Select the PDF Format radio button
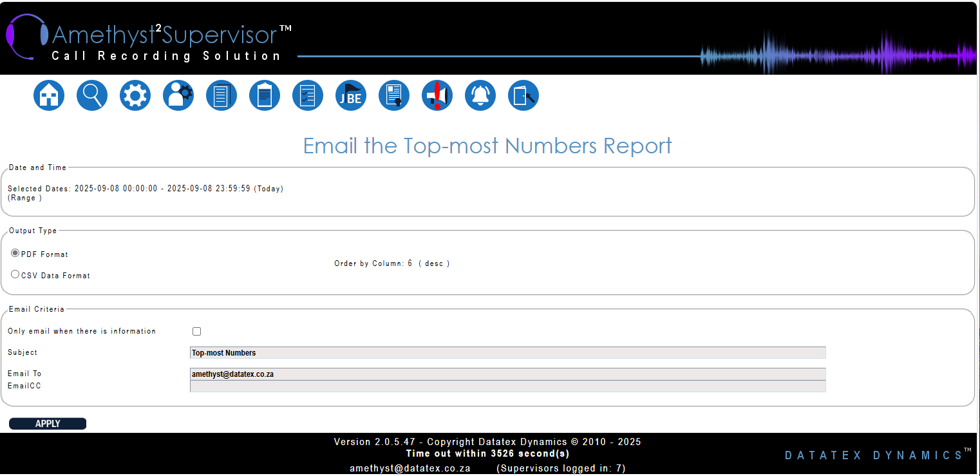 15,253
